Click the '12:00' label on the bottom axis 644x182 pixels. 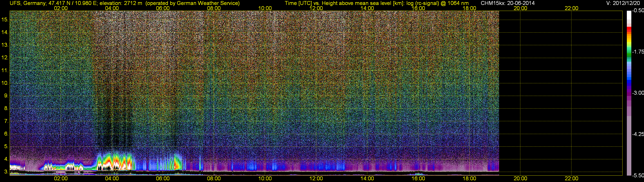click(x=316, y=179)
